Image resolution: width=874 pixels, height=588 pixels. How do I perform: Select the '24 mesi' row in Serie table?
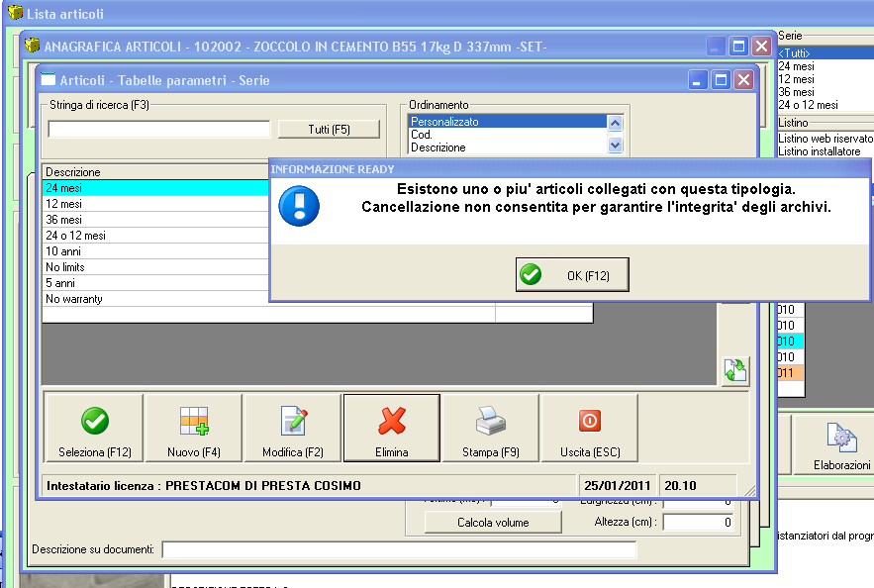(155, 188)
